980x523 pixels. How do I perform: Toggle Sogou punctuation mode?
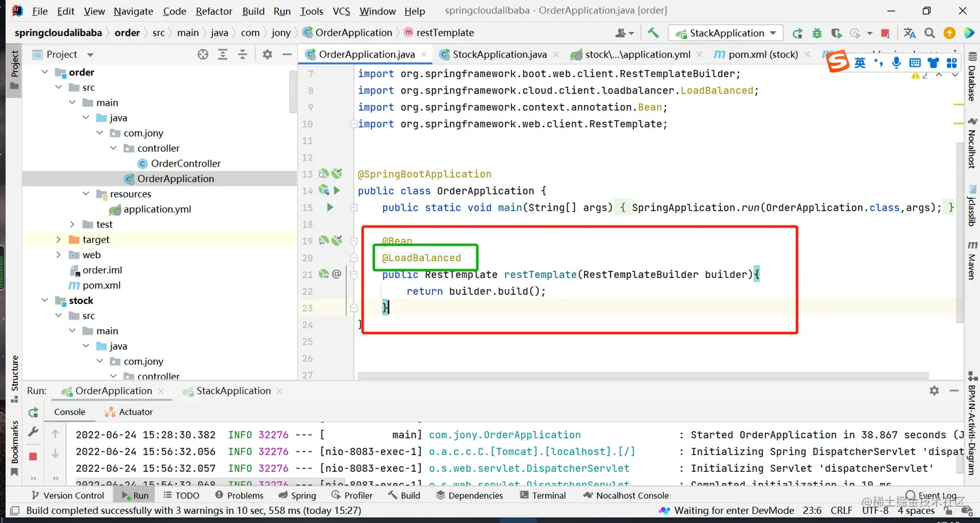coord(879,62)
